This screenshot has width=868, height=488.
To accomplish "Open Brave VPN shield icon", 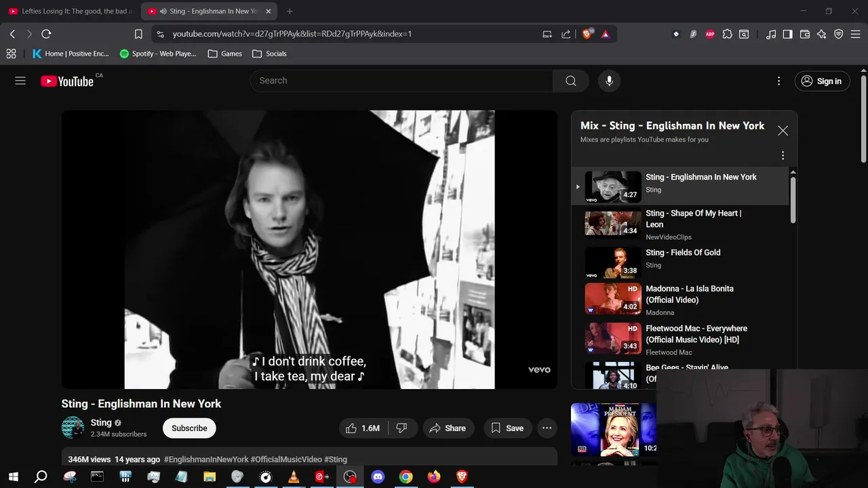I will tap(838, 34).
